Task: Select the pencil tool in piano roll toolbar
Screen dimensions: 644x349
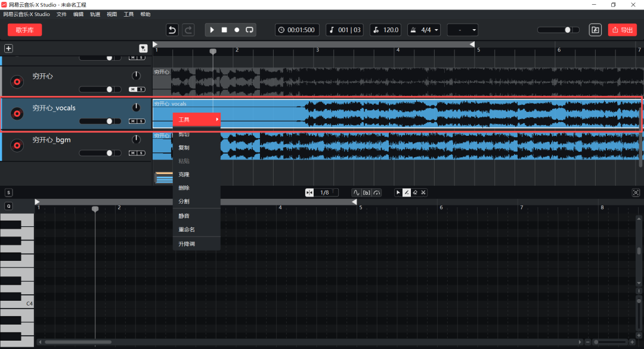Action: [x=407, y=192]
